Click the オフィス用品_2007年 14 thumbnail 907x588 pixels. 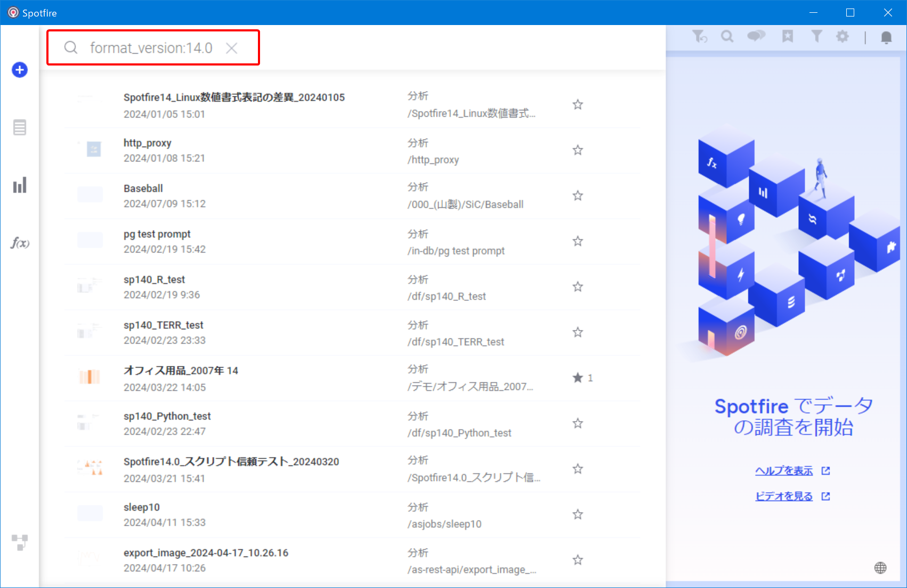(90, 377)
